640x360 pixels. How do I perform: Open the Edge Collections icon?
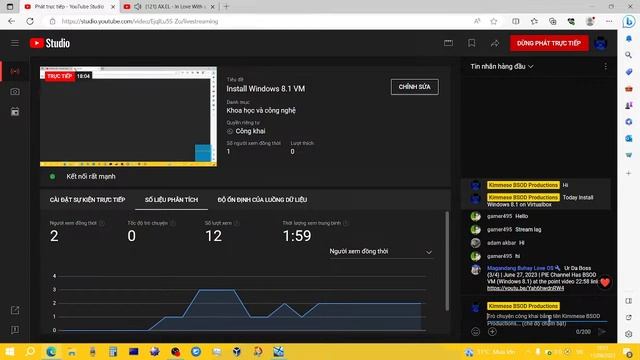(553, 21)
